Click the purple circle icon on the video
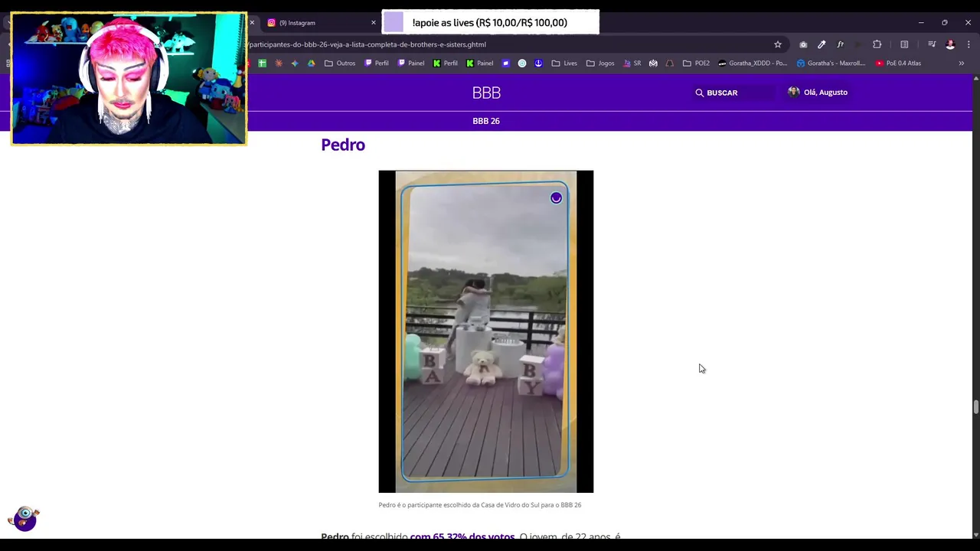The height and width of the screenshot is (551, 980). [556, 198]
